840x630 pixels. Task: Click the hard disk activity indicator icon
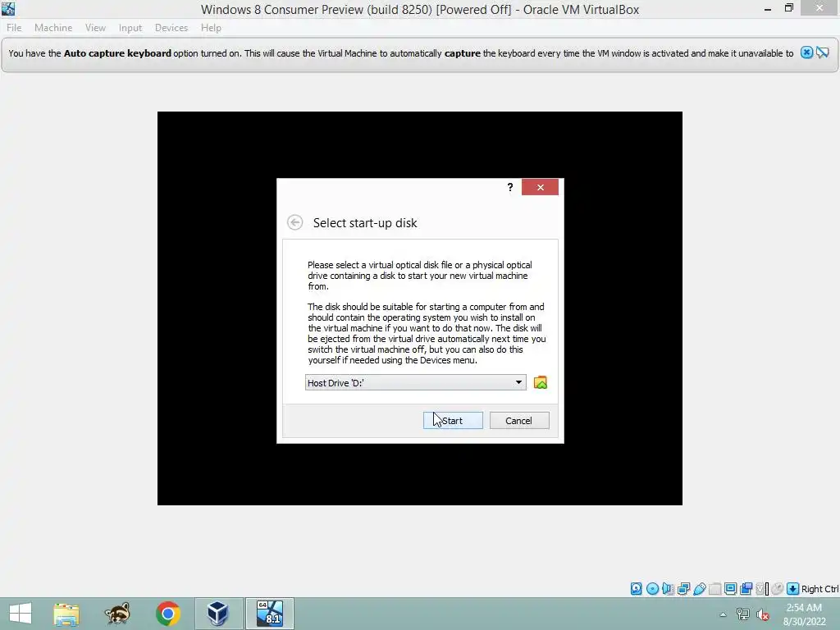(636, 589)
